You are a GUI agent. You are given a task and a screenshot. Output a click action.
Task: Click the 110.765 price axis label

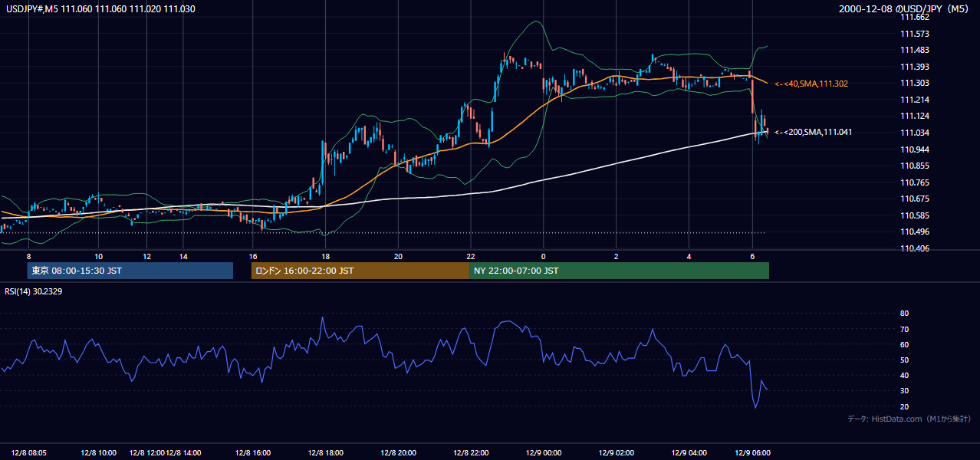point(915,182)
